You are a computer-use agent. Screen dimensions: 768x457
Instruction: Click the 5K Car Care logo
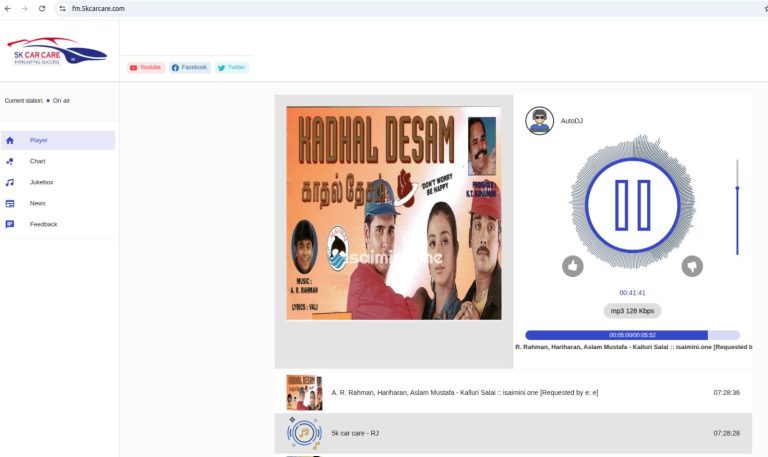tap(56, 51)
